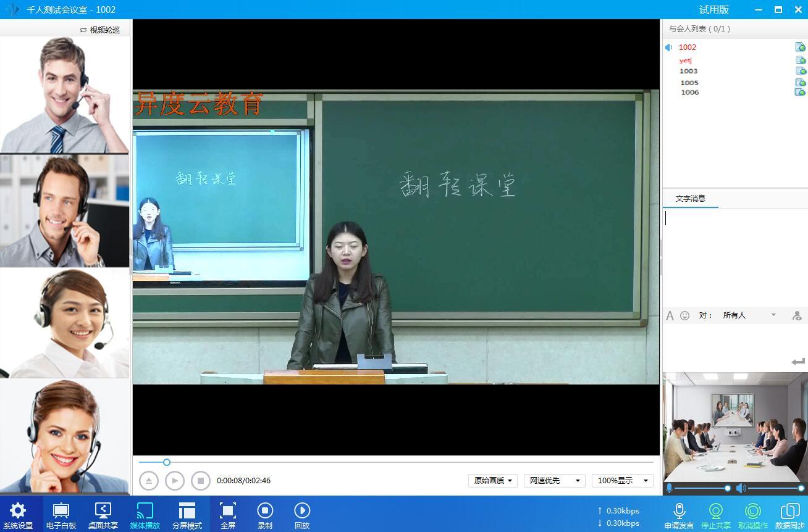Toggle 数据同步 data sync
Image resolution: width=808 pixels, height=532 pixels.
(x=789, y=515)
